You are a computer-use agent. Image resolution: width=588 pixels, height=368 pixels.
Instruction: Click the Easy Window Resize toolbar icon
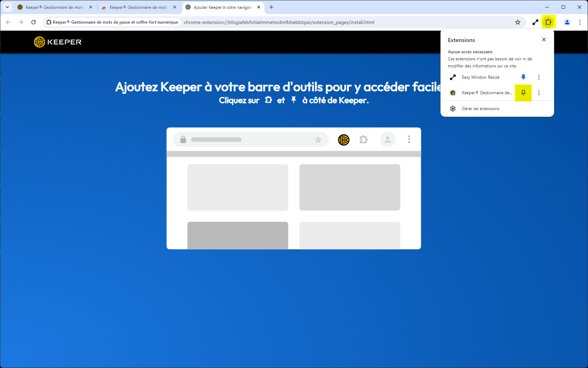tap(535, 22)
